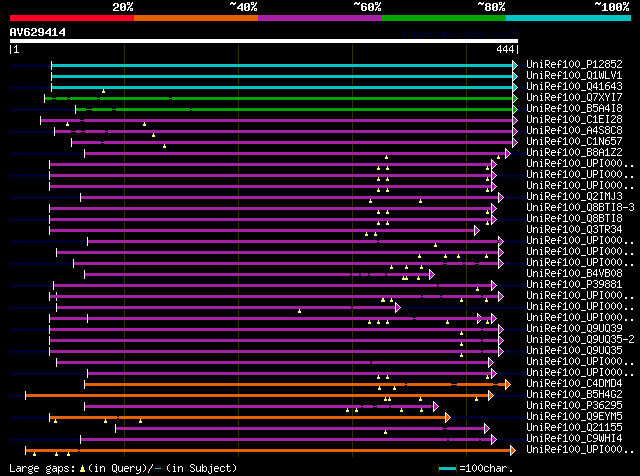The image size is (640, 476).
Task: Click the arrowhead ending the Q21155 alignment
Action: (487, 429)
